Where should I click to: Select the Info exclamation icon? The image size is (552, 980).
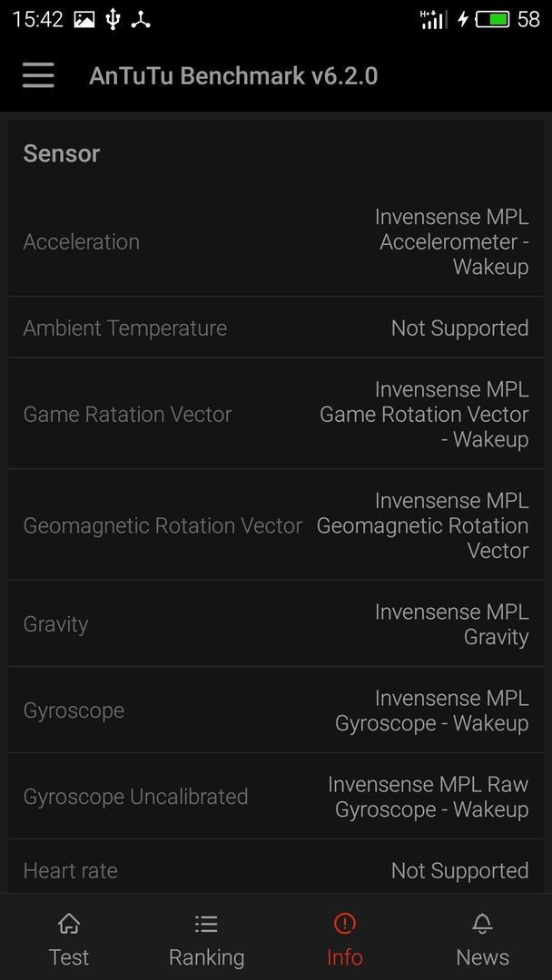tap(344, 923)
